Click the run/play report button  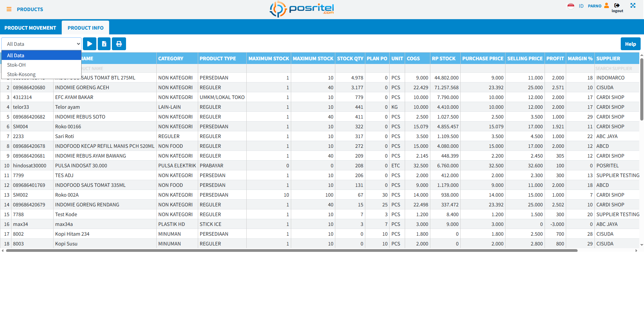(x=90, y=44)
